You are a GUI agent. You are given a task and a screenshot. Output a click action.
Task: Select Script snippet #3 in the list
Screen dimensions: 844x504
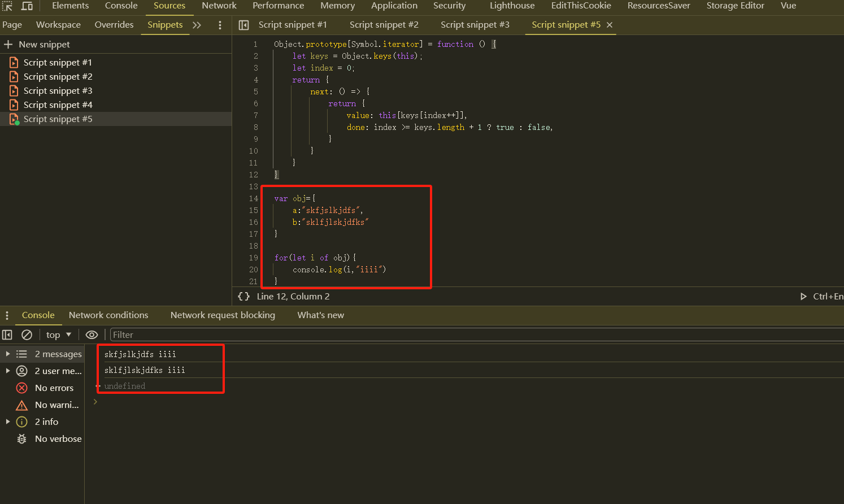pos(116,91)
